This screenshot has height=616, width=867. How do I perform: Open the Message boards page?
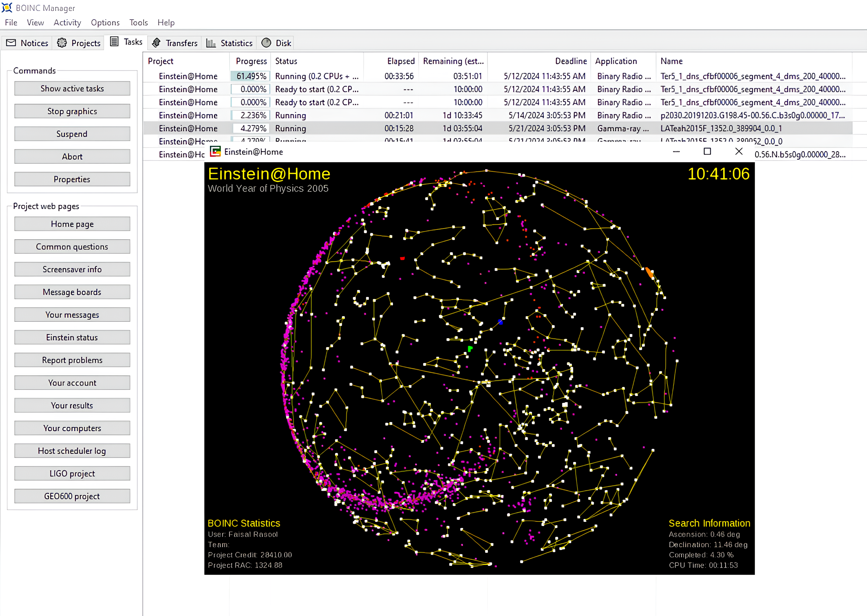[72, 292]
